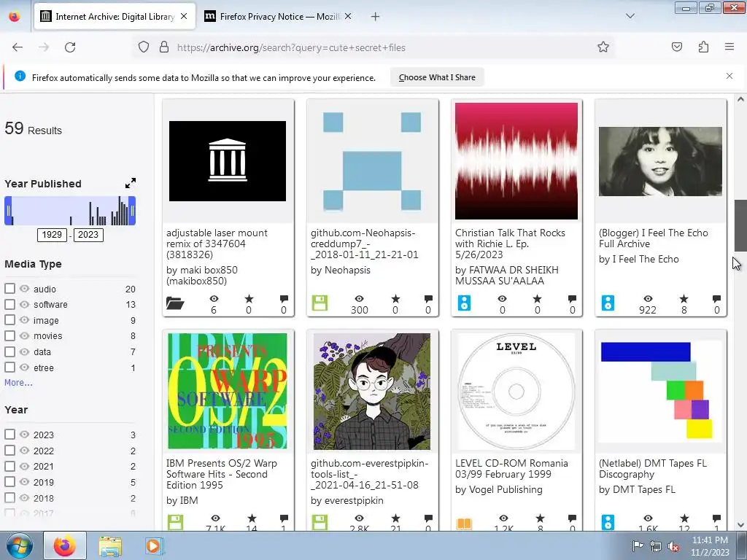Toggle the eye icon next to audio
747x560 pixels.
(x=24, y=289)
